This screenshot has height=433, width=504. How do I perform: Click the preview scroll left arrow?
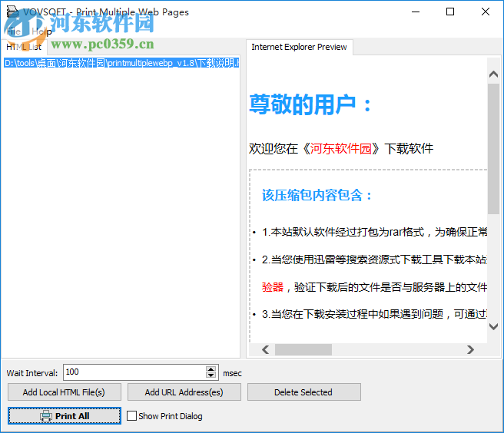click(266, 349)
